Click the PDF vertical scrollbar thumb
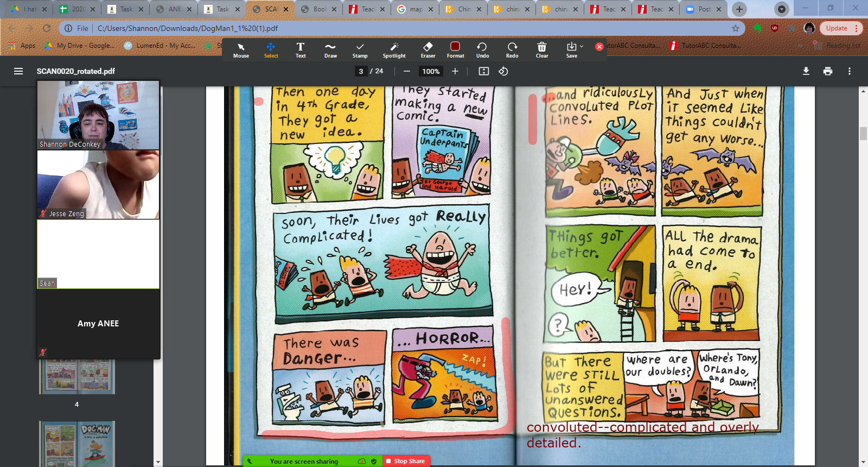The image size is (868, 467). (x=864, y=134)
